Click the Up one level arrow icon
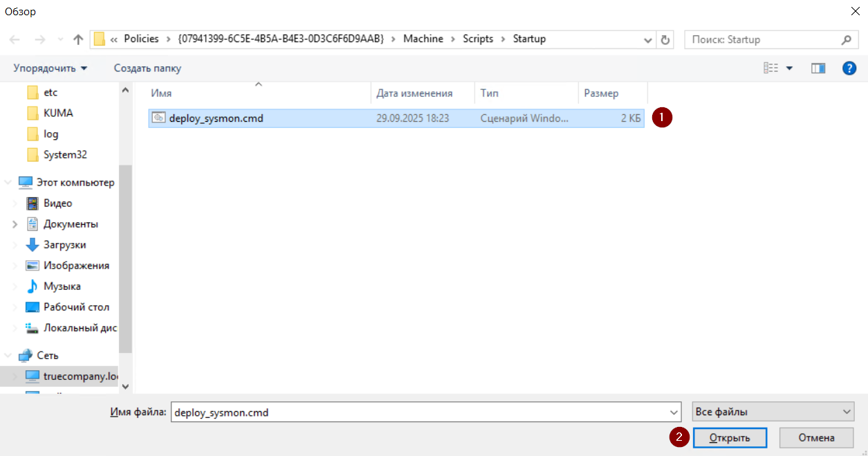 point(78,39)
